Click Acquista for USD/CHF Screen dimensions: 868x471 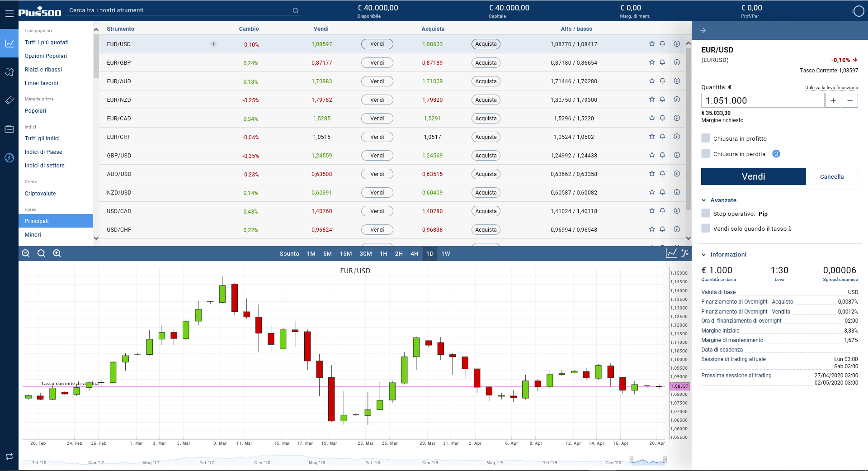486,229
